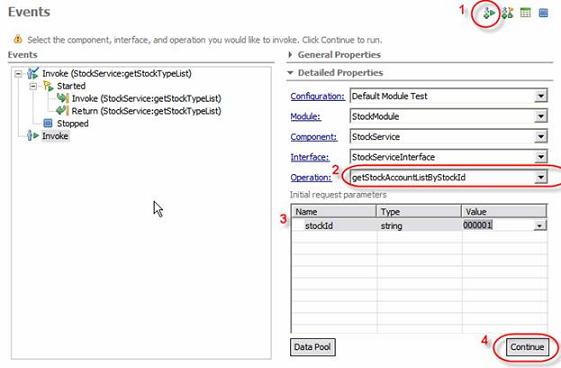Click the blue Stopped icon in the tree
Viewport: 561px width, 368px height.
point(48,123)
